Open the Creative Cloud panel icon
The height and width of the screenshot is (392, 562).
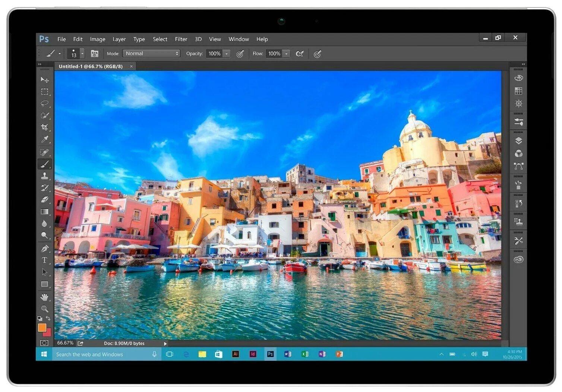tap(518, 260)
